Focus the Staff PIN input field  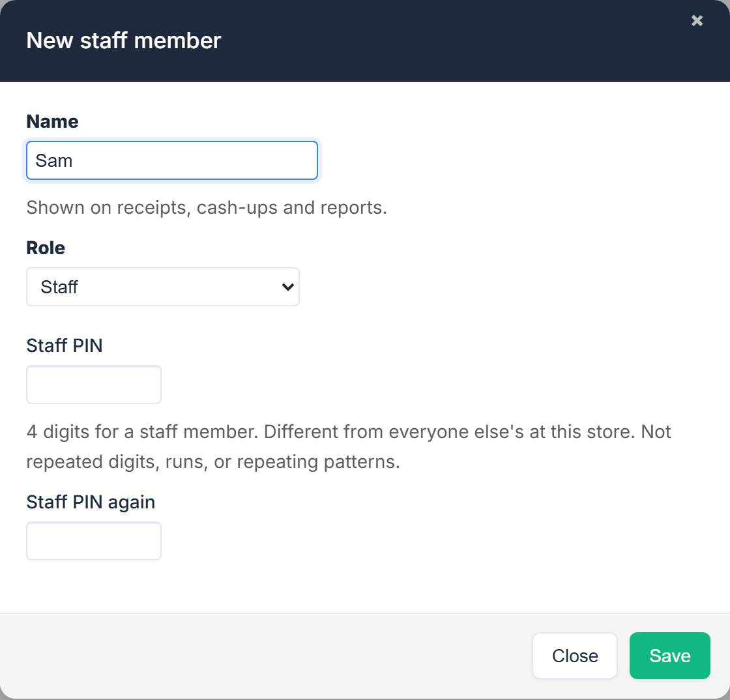point(94,385)
